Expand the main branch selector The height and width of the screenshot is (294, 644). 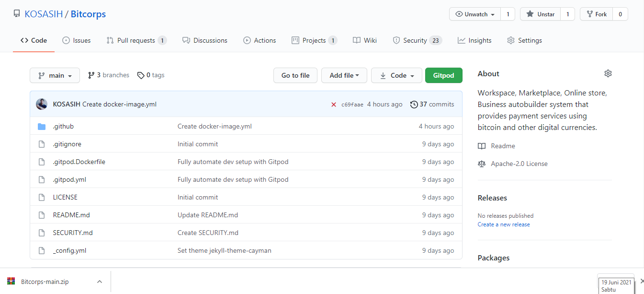click(55, 75)
